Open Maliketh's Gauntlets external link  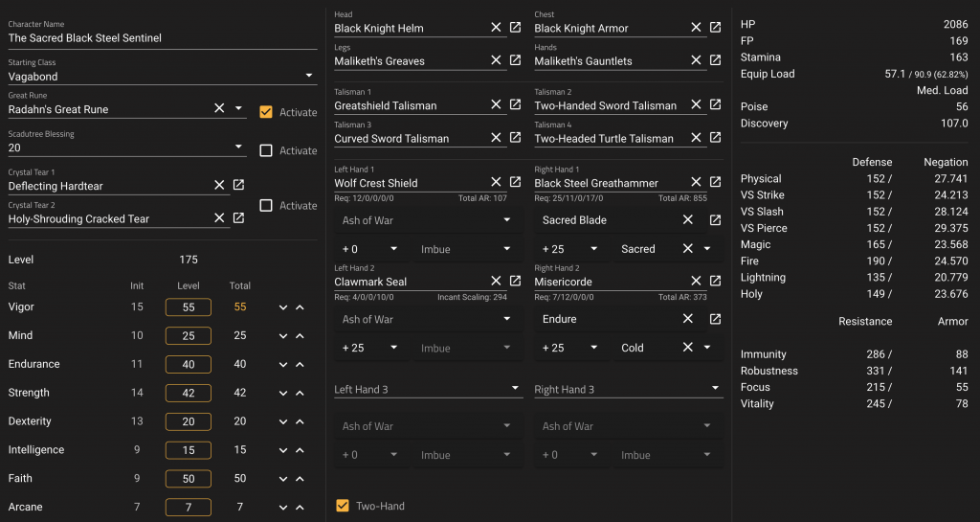pyautogui.click(x=715, y=60)
